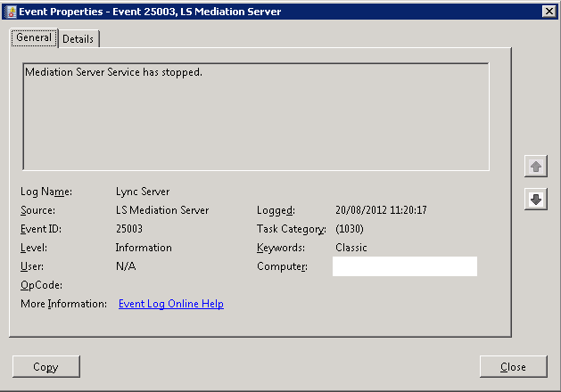Click the User value 'N/A'

[126, 266]
